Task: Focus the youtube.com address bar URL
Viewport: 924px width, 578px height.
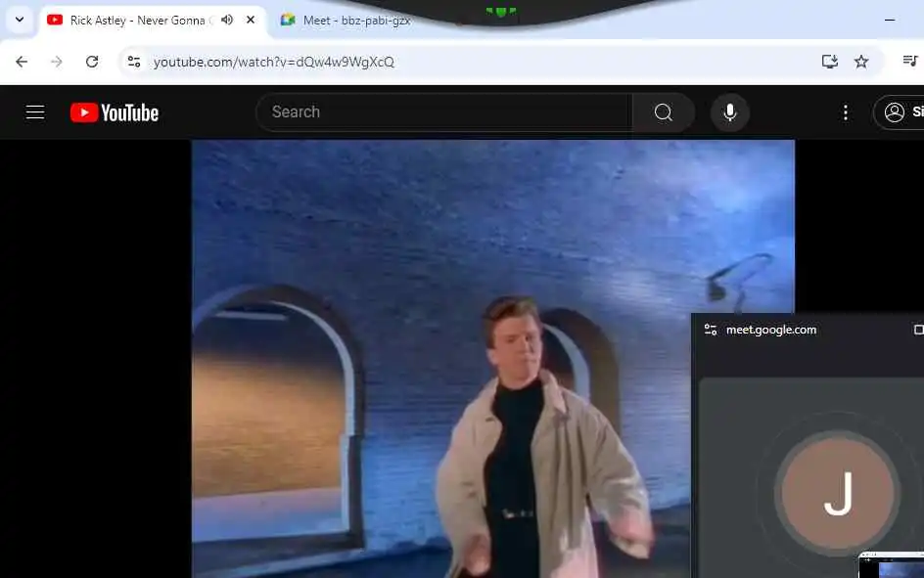Action: click(274, 62)
